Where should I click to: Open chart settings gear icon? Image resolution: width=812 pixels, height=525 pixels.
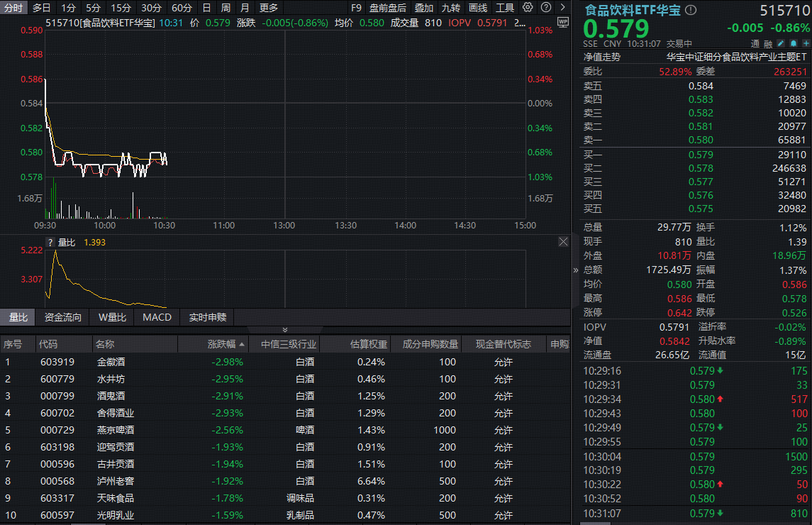[528, 8]
